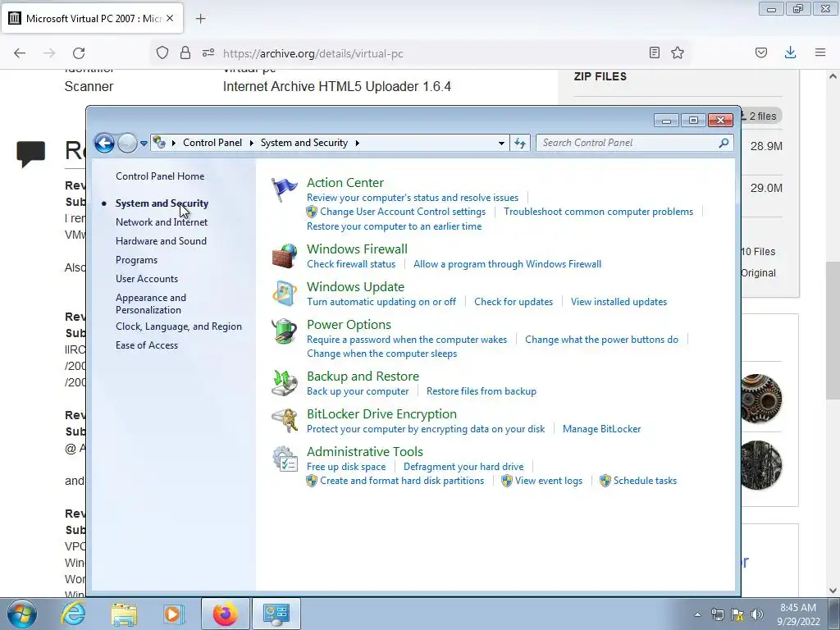Open Troubleshoot common computer problems

click(598, 212)
